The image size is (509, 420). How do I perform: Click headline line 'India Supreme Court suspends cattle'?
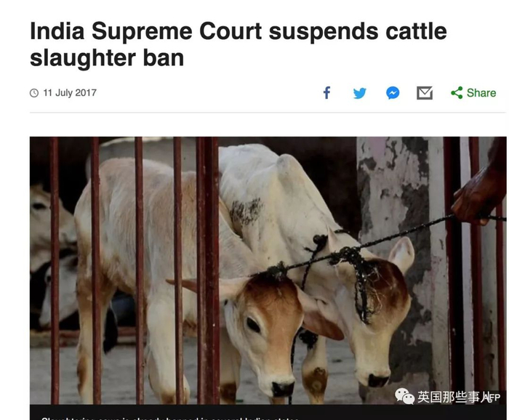(x=239, y=31)
